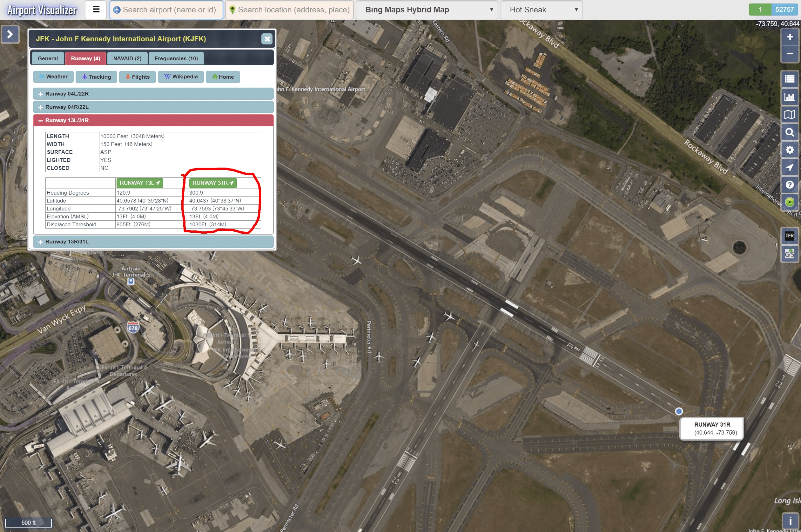
Task: Open the bar chart icon
Action: click(790, 97)
